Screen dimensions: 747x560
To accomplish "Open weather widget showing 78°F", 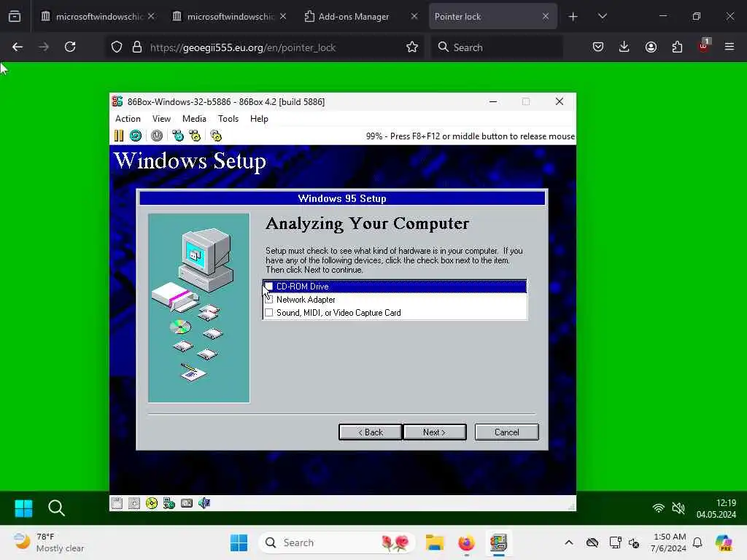I will [x=49, y=542].
